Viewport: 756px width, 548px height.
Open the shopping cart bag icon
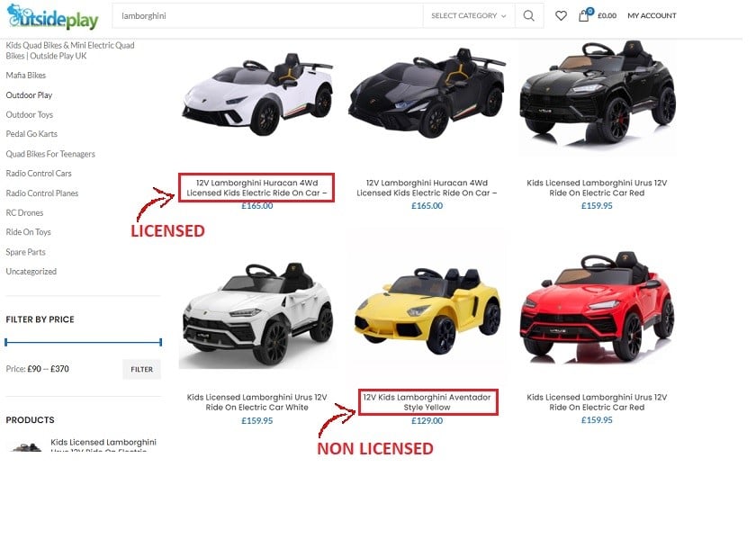[584, 16]
